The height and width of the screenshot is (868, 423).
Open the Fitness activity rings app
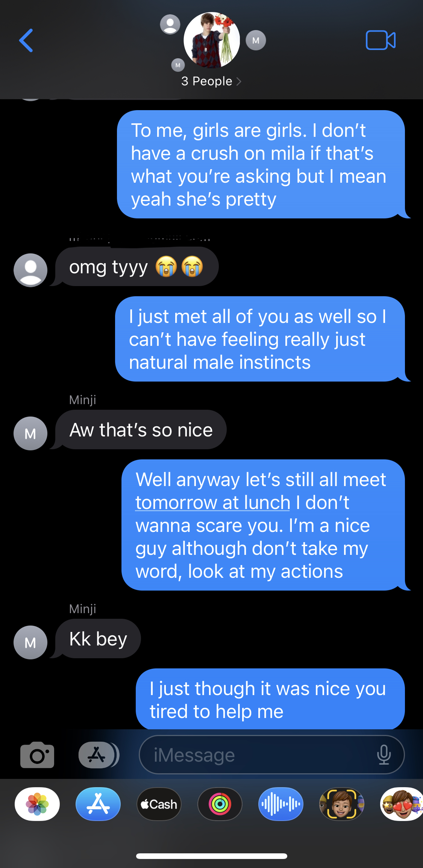pyautogui.click(x=220, y=804)
